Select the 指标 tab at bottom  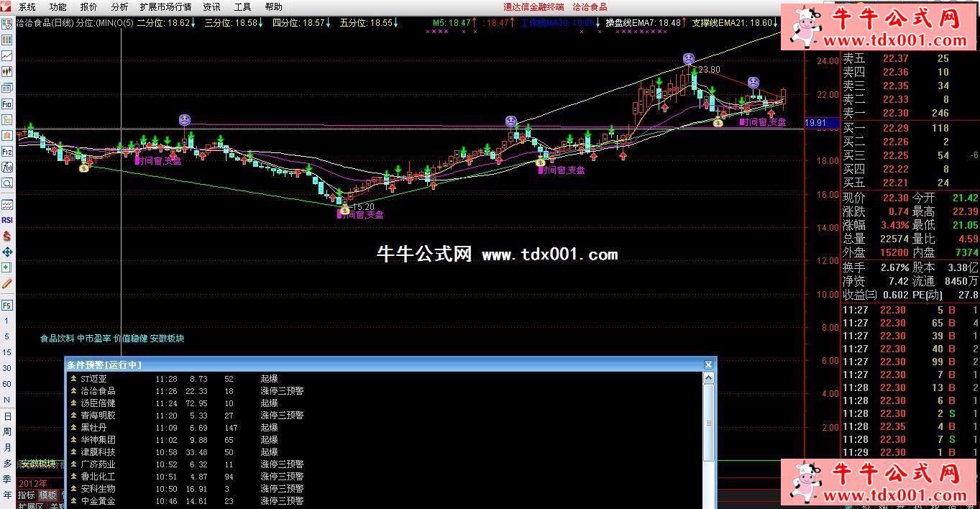coord(27,495)
